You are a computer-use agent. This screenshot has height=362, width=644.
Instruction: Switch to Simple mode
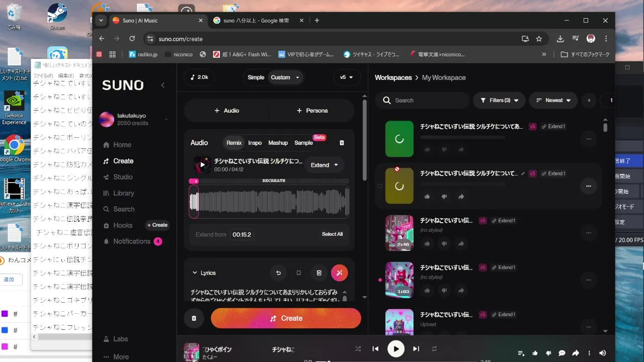256,77
